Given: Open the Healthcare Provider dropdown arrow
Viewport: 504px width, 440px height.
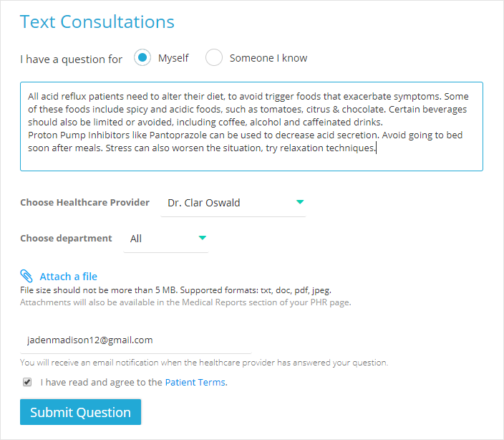Looking at the screenshot, I should [300, 202].
